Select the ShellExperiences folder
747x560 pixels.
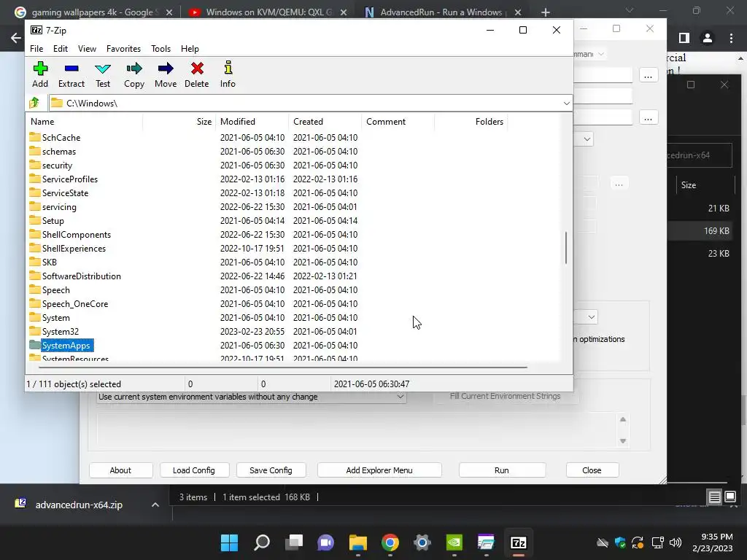coord(74,249)
